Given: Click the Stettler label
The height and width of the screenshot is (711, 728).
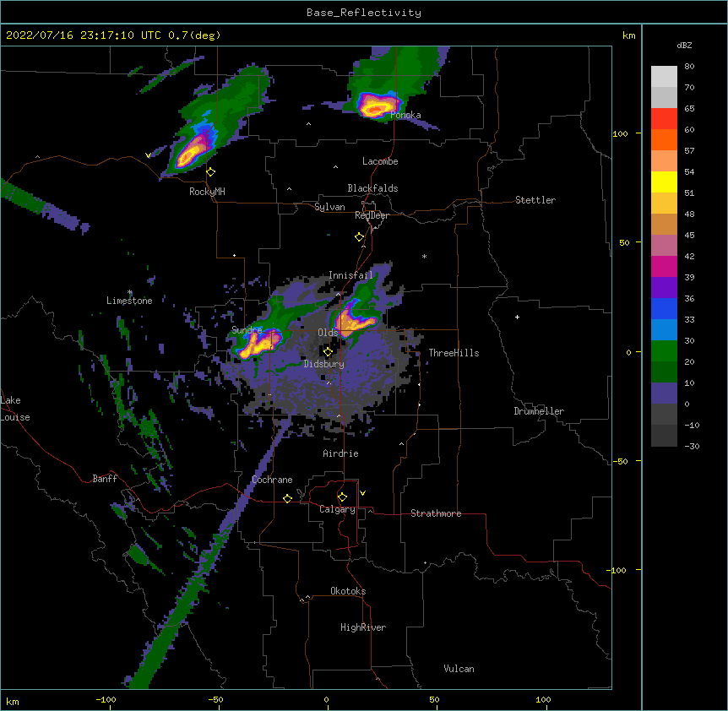Looking at the screenshot, I should coord(535,200).
